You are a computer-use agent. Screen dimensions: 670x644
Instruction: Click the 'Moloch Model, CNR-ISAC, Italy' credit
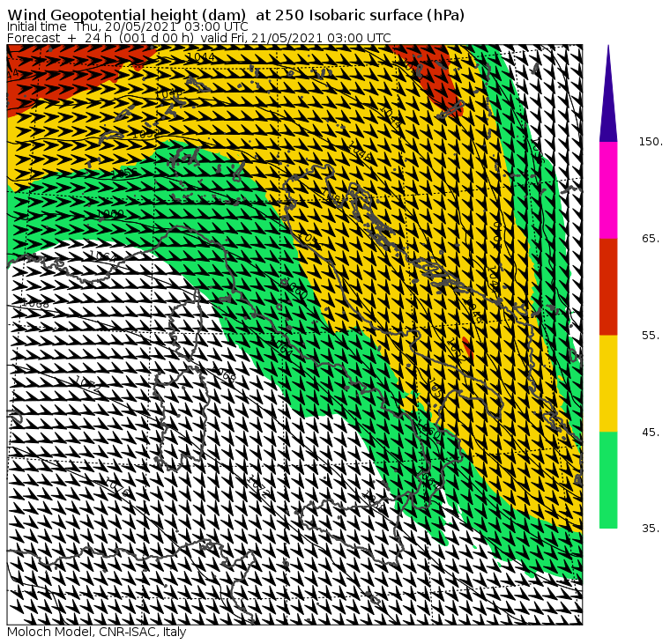[97, 632]
